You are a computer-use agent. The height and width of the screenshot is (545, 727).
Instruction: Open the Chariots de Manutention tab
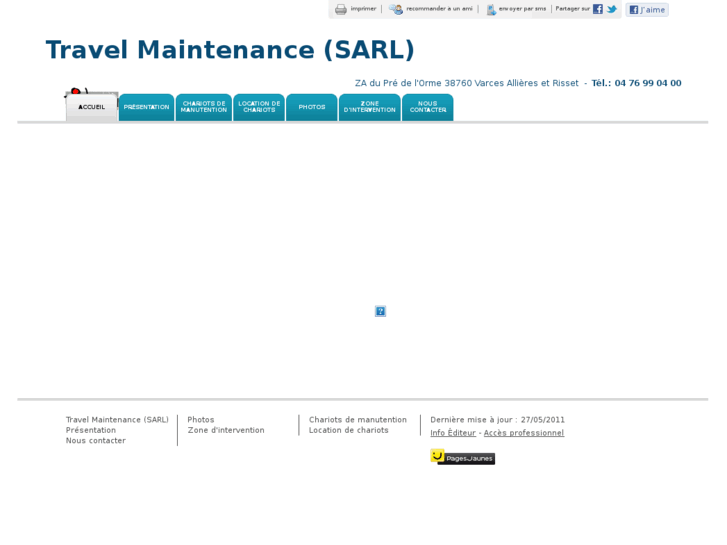[x=204, y=107]
